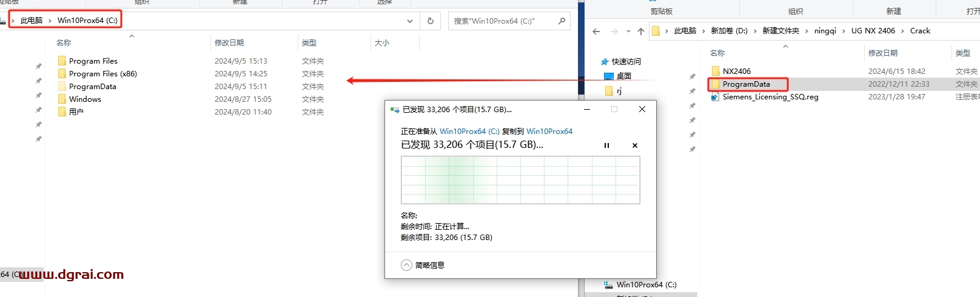Select the NX2406 folder icon
Viewport: 980px width, 297px height.
pyautogui.click(x=716, y=71)
